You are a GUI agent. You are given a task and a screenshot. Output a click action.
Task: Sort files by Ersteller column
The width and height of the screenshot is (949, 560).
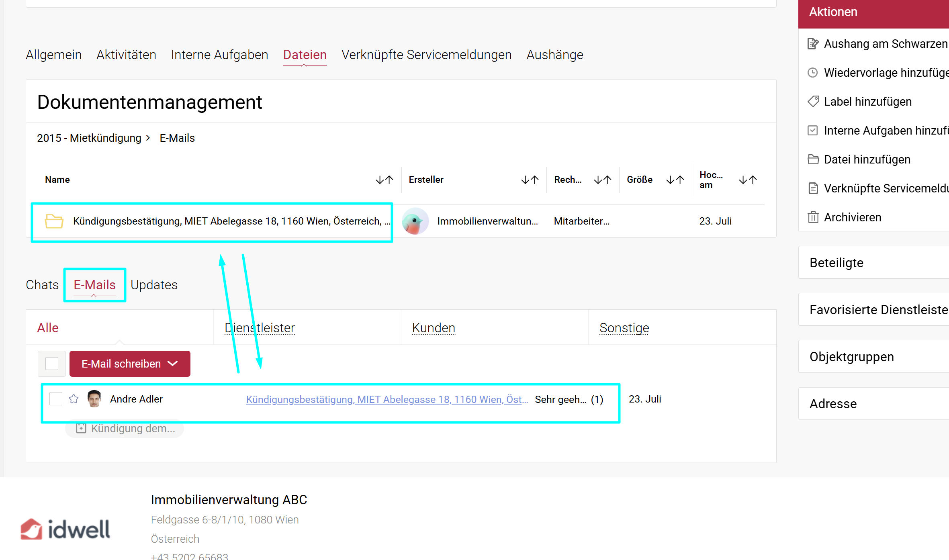(530, 180)
